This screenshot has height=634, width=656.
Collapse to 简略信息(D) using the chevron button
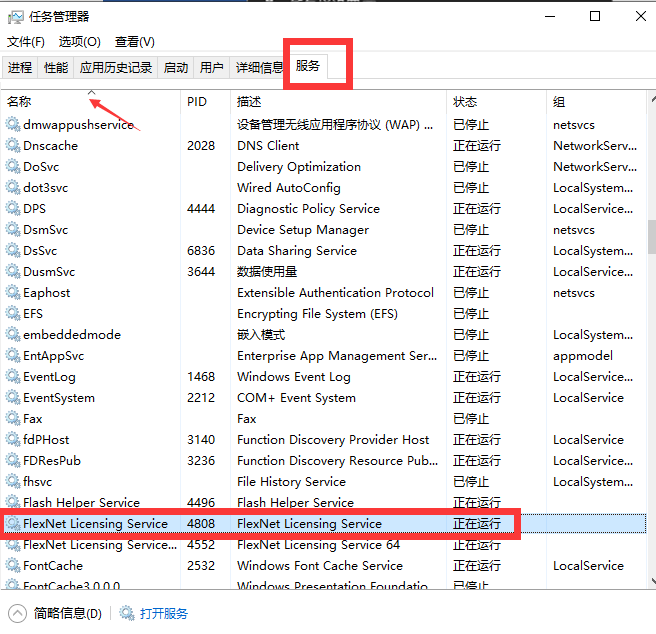click(x=17, y=613)
